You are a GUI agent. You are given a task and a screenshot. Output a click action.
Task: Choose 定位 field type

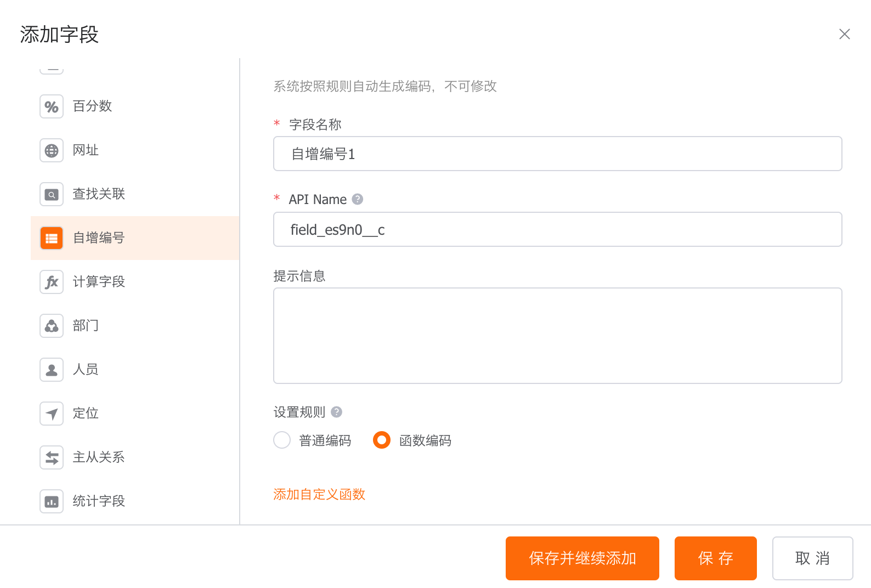tap(135, 414)
